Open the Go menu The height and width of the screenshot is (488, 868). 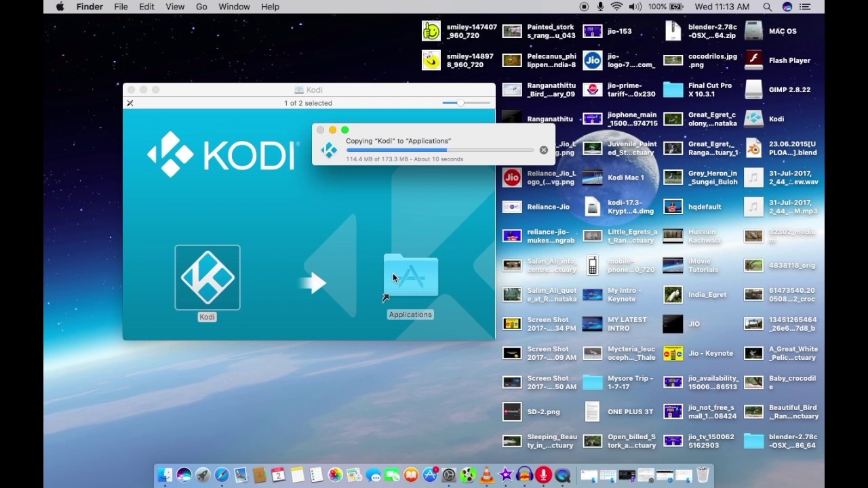[x=201, y=7]
